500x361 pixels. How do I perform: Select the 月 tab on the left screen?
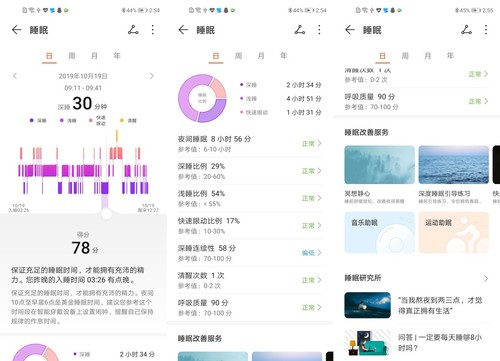tap(94, 56)
